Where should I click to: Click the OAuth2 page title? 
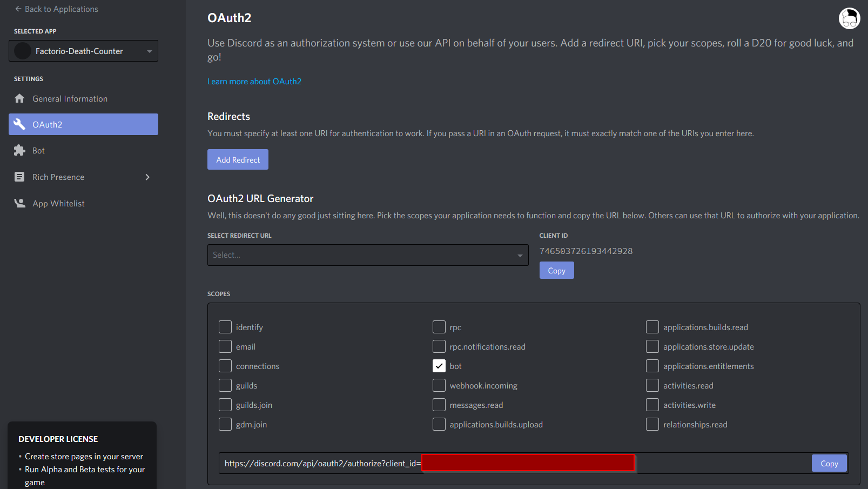(x=230, y=18)
